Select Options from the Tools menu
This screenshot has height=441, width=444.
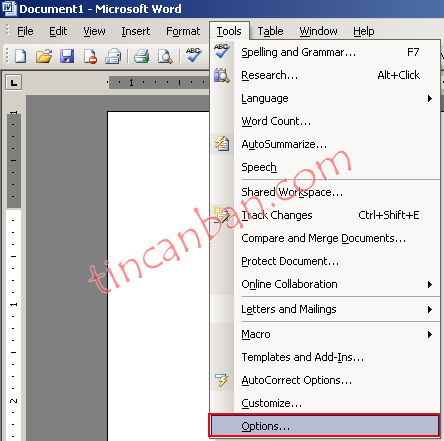(x=325, y=426)
